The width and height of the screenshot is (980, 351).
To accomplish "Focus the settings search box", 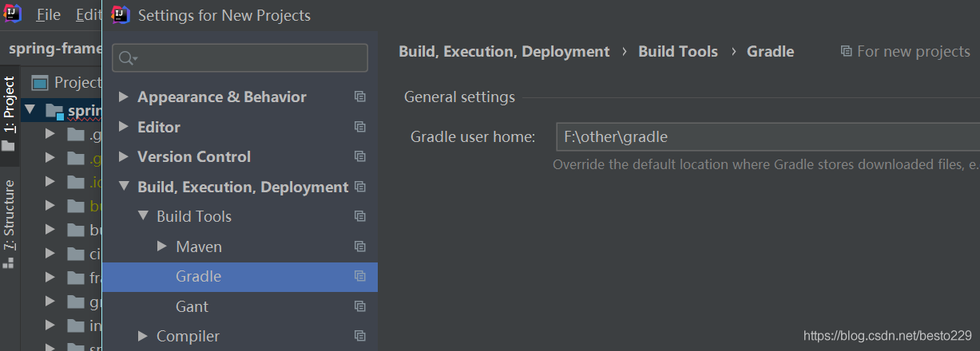I will pyautogui.click(x=248, y=58).
